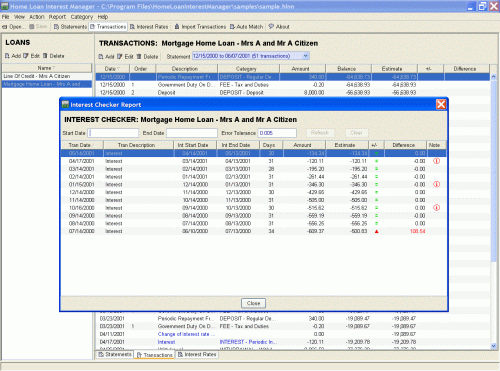Screen dimensions: 500x371
Task: Open the Statements toolbar view
Action: pos(70,27)
